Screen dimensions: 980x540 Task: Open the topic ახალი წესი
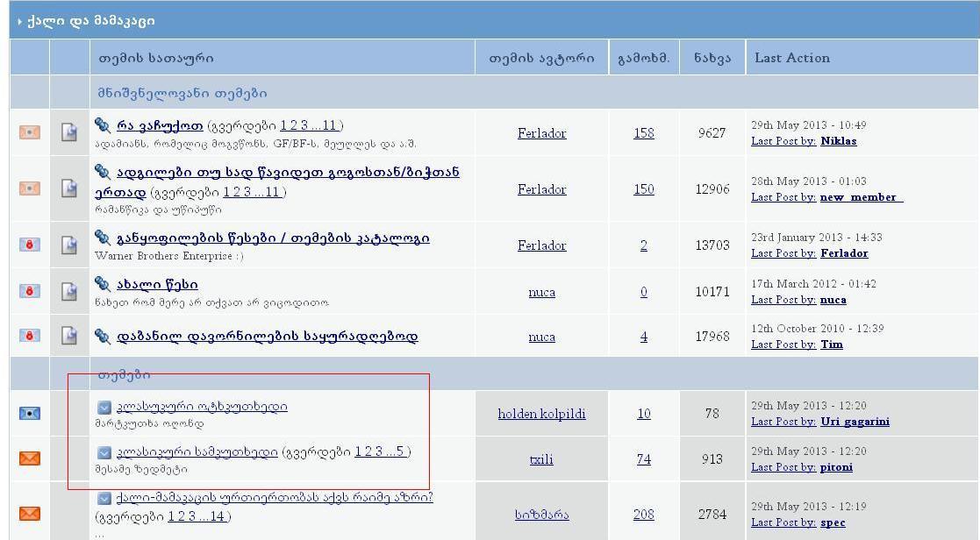(x=157, y=284)
